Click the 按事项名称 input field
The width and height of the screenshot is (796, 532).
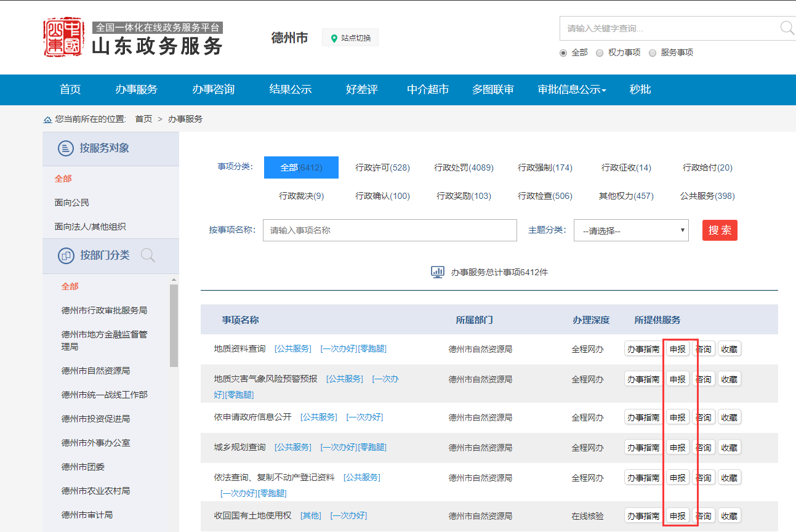390,230
